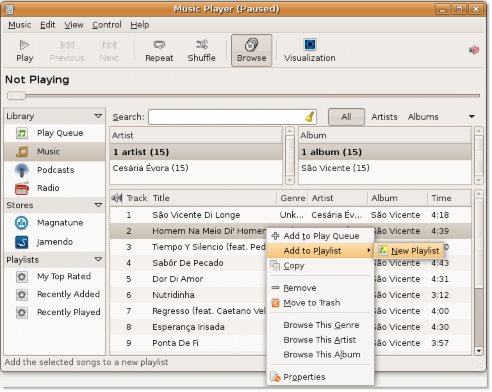Open Play Queue in sidebar
The width and height of the screenshot is (492, 392).
tap(55, 133)
